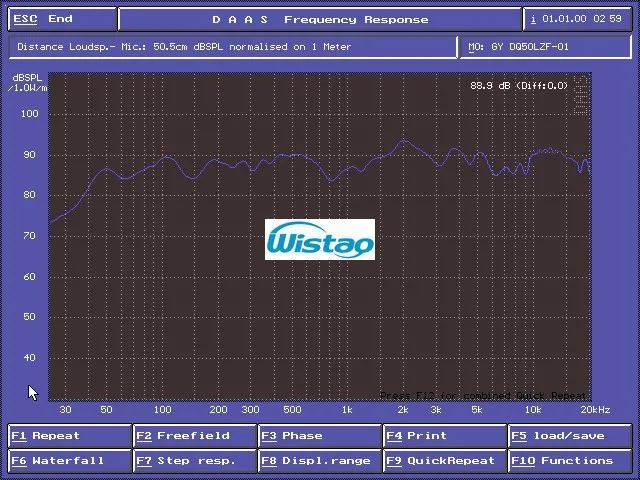Click the 100 dB axis label
640x480 pixels.
click(29, 113)
